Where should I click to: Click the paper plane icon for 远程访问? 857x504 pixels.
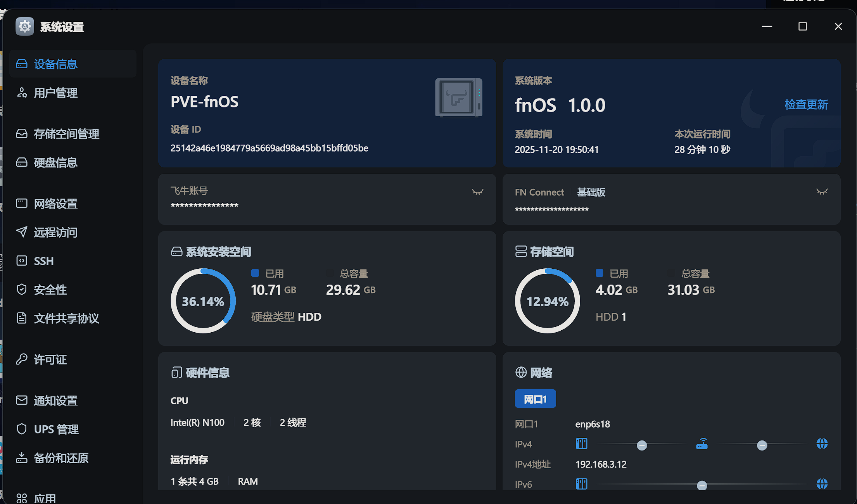coord(22,232)
